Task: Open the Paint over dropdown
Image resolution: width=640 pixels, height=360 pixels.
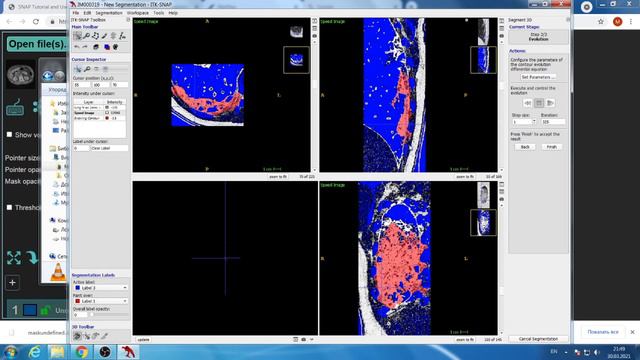Action: click(x=100, y=301)
